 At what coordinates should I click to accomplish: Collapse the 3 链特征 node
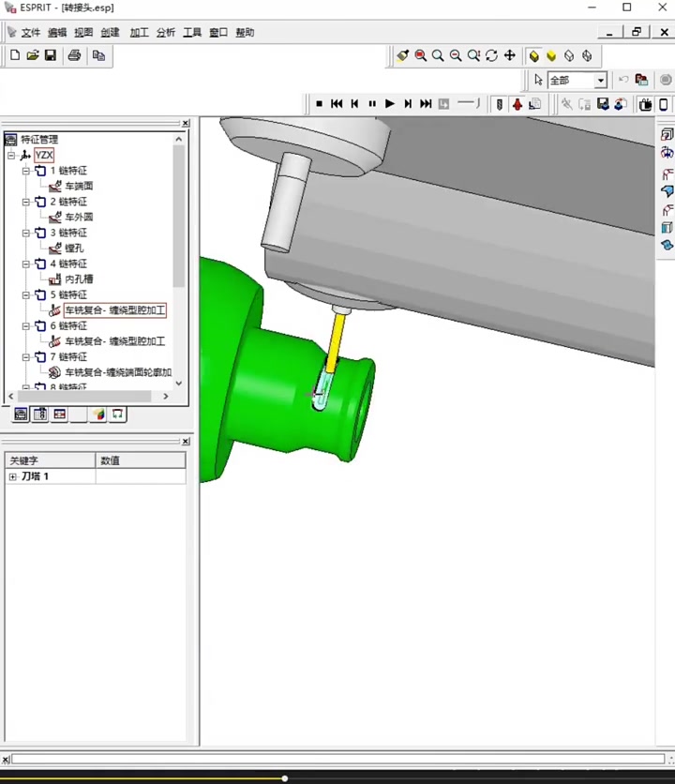(x=26, y=233)
